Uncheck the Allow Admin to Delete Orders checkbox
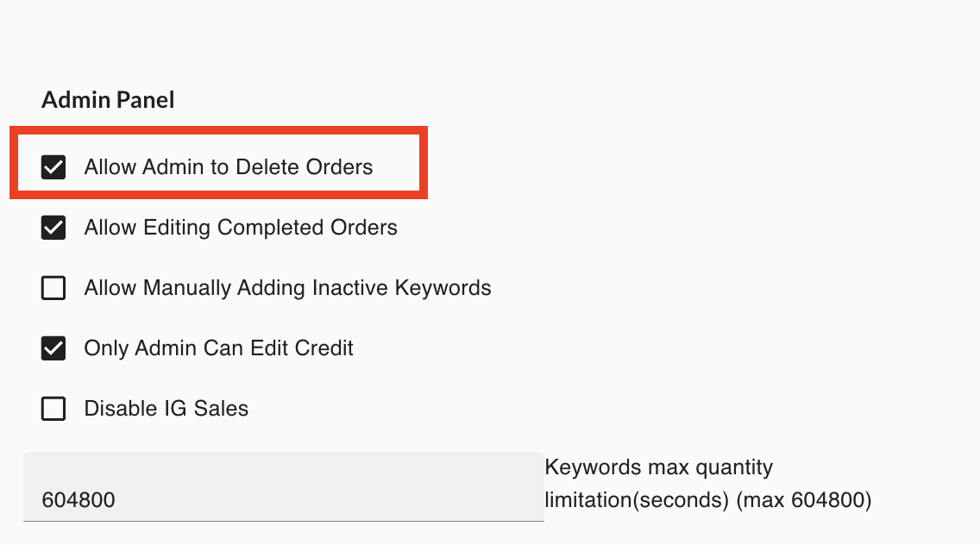980x545 pixels. pyautogui.click(x=53, y=167)
